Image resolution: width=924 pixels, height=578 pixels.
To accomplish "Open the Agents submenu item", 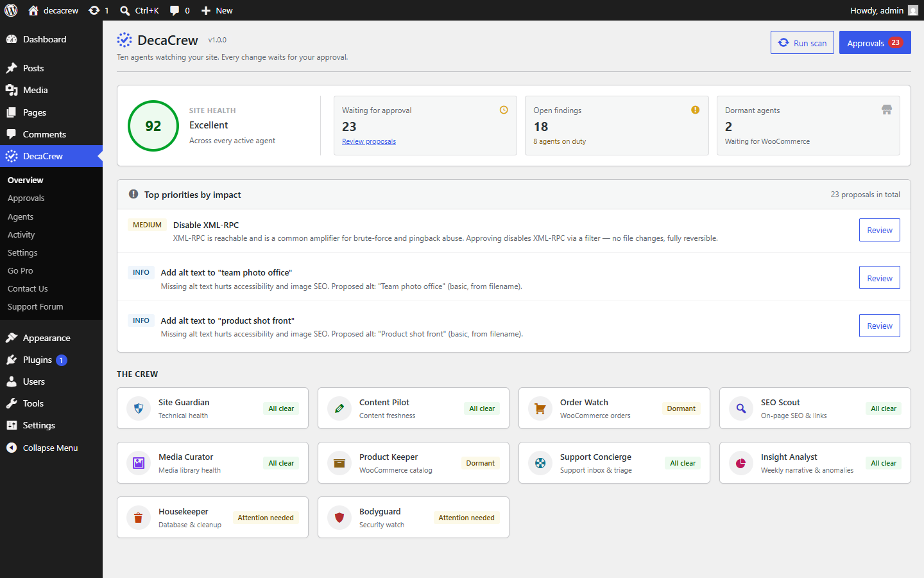I will [x=51, y=217].
